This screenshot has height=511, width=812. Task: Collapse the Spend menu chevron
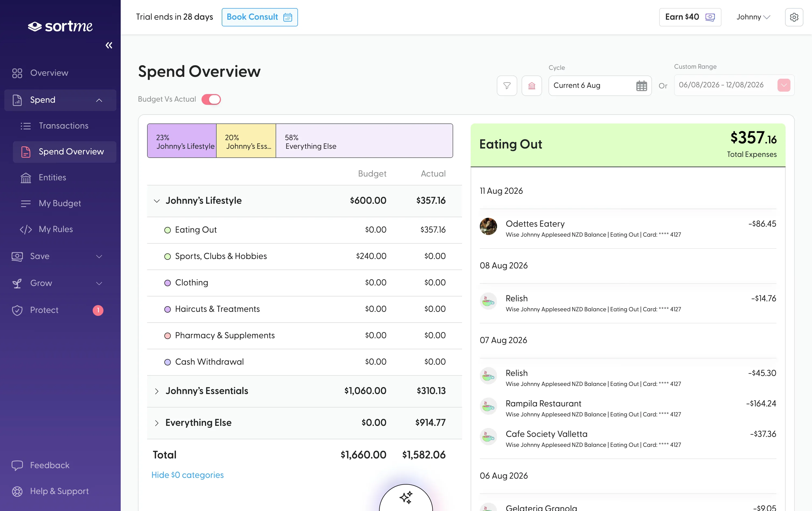click(x=99, y=100)
